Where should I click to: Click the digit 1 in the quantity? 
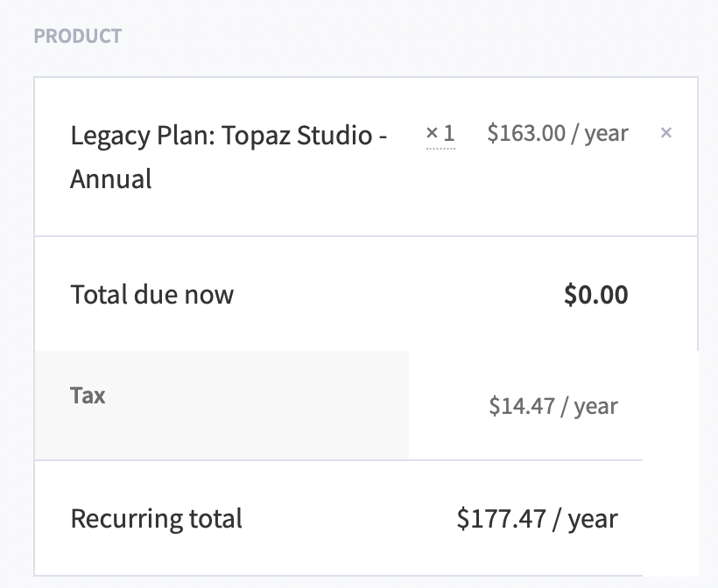449,134
